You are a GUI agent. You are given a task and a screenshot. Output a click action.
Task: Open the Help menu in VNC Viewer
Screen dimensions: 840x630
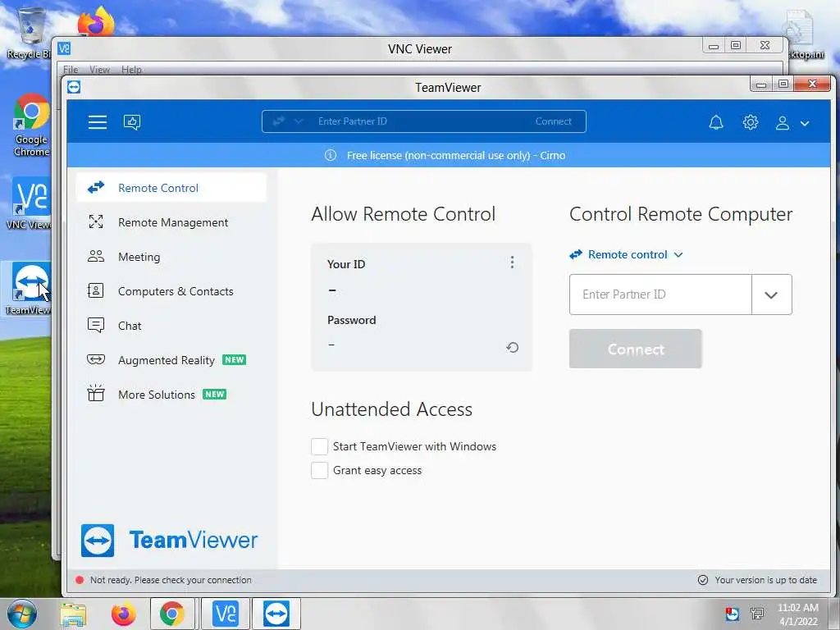pyautogui.click(x=131, y=70)
